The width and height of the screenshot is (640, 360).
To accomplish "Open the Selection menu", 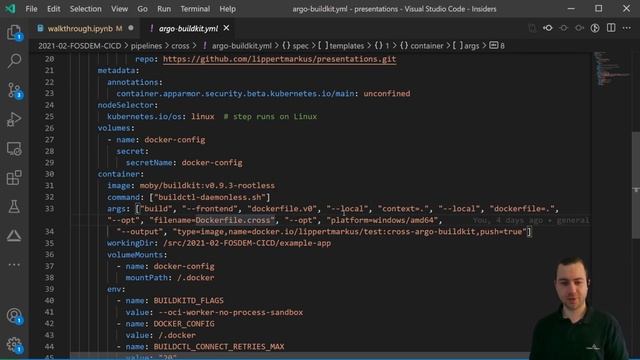I will click(x=85, y=9).
